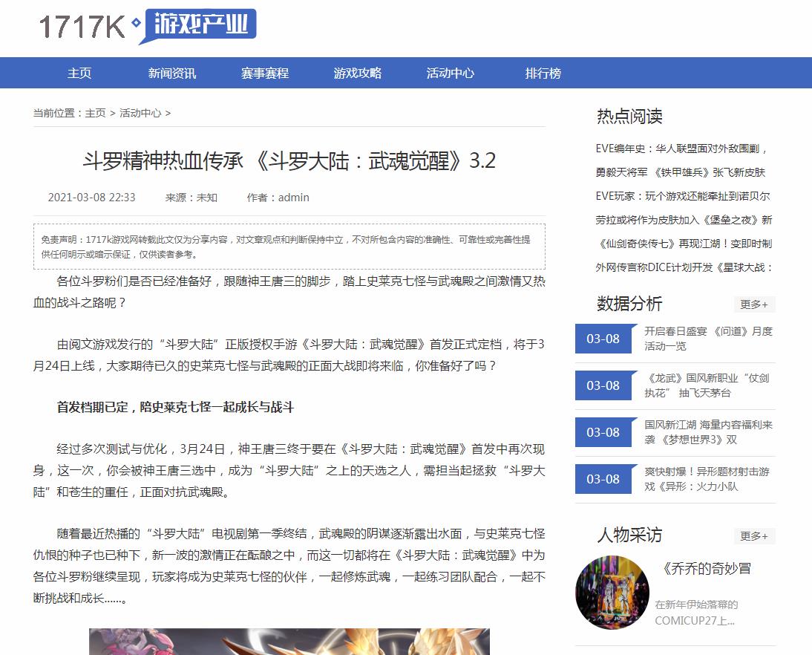Open the 主页 navigation tab
This screenshot has height=655, width=812.
79,73
